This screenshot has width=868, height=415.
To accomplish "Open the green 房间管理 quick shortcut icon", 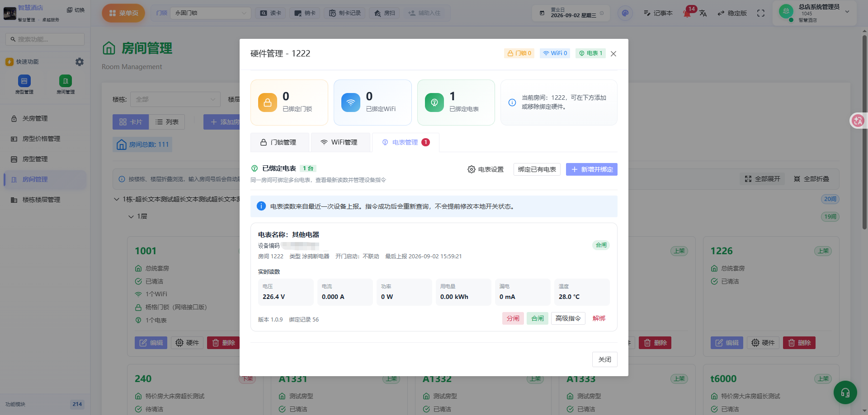I will [66, 81].
